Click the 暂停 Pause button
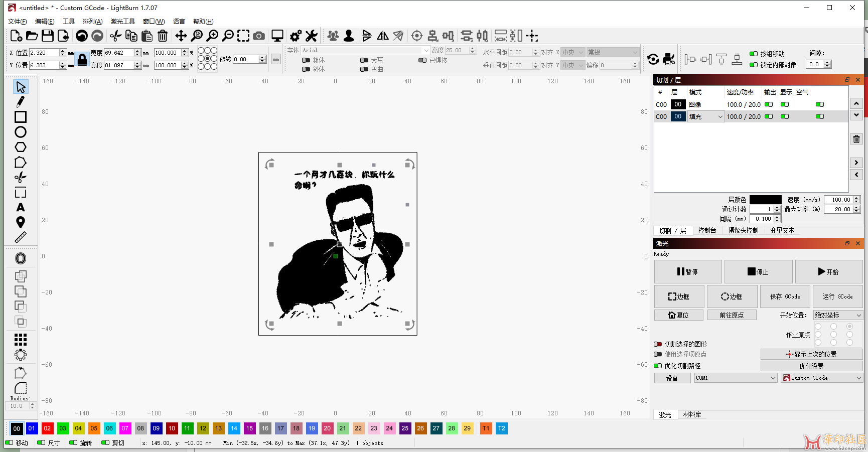 point(688,271)
